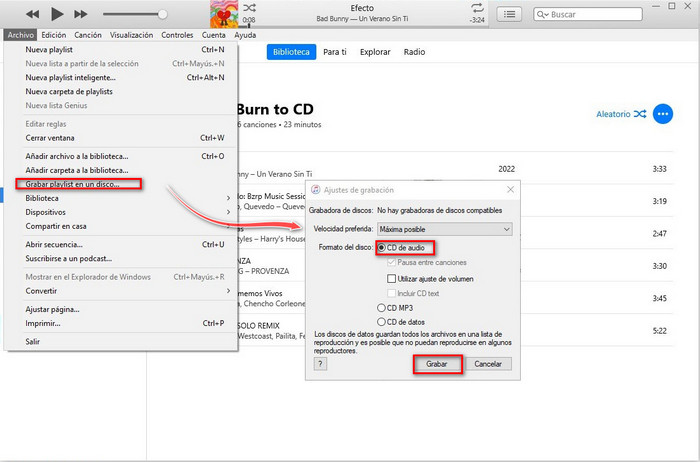Choose Grabar playlist en un disco
The height and width of the screenshot is (462, 700).
point(121,184)
